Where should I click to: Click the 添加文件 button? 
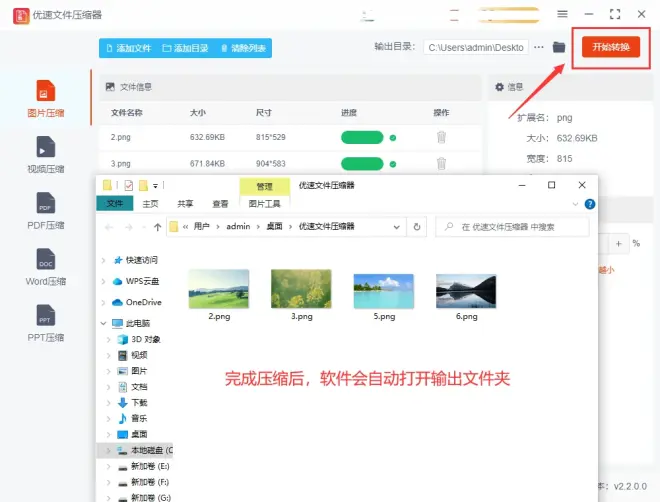click(127, 48)
